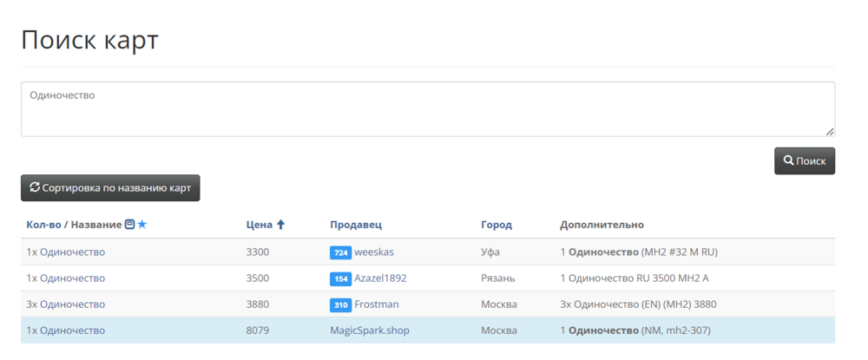
Task: Click the price sort arrow icon
Action: click(x=280, y=225)
